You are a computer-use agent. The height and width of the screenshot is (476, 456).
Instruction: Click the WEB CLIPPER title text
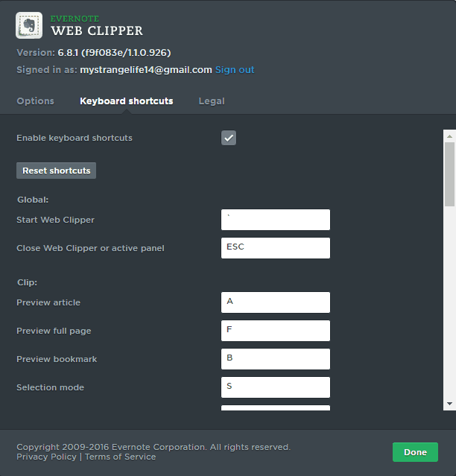tap(97, 31)
